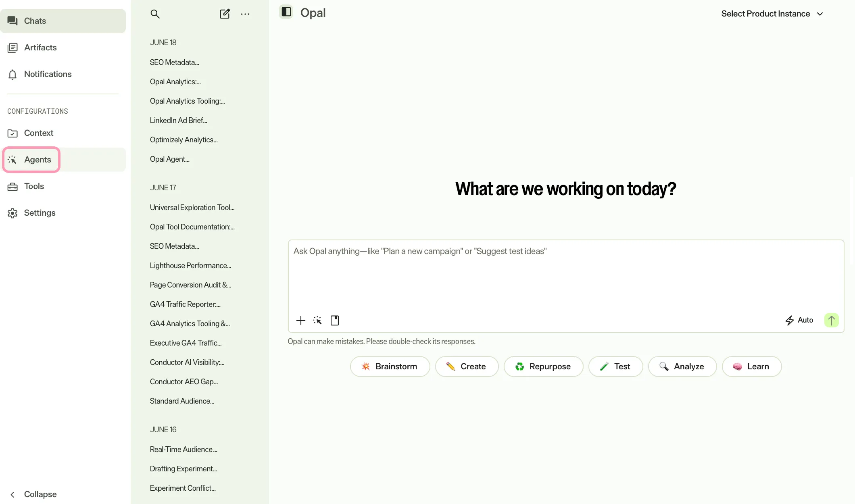Open the Opal Tool Documentation chat
The image size is (855, 504).
192,227
